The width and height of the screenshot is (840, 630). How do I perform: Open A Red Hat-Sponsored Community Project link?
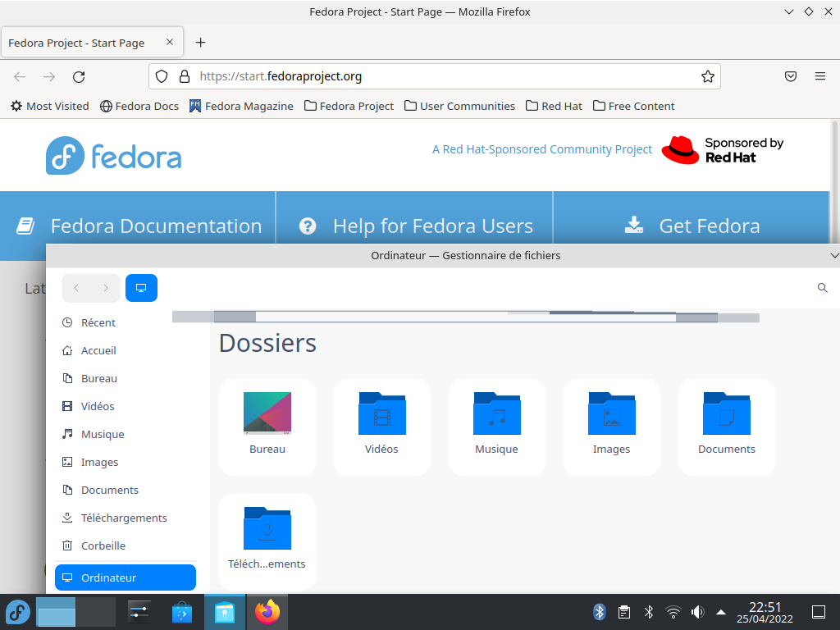coord(542,149)
